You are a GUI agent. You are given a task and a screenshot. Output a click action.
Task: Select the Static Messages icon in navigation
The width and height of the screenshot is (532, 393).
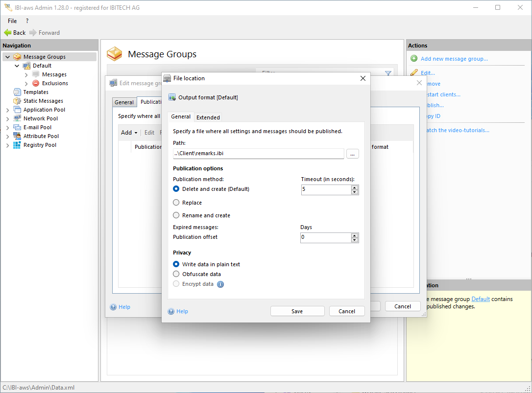[17, 101]
